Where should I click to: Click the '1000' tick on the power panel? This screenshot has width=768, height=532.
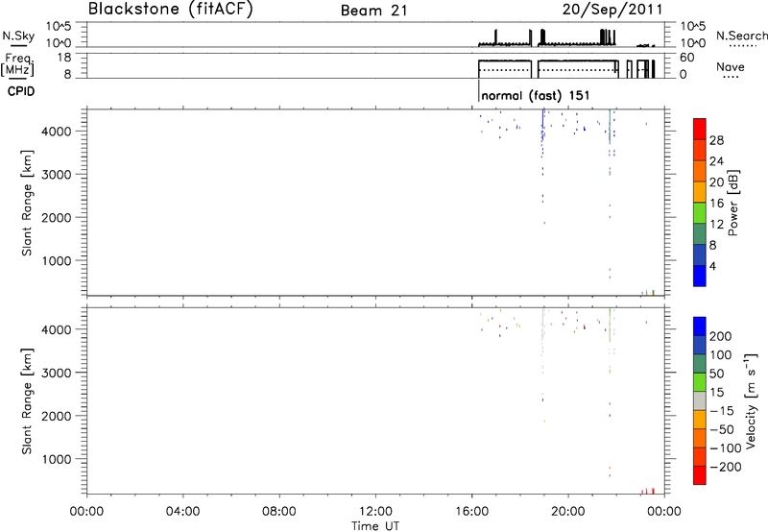[x=57, y=261]
